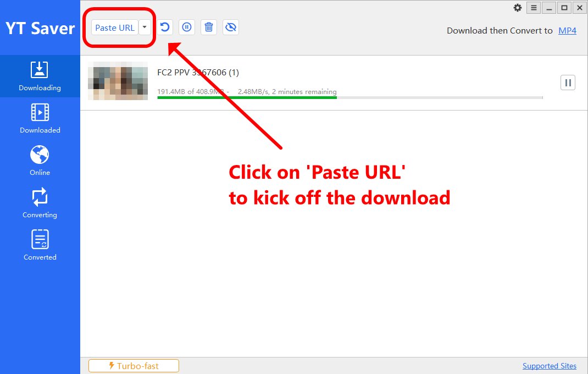588x374 pixels.
Task: Expand the Paste URL dropdown arrow
Action: [x=145, y=28]
